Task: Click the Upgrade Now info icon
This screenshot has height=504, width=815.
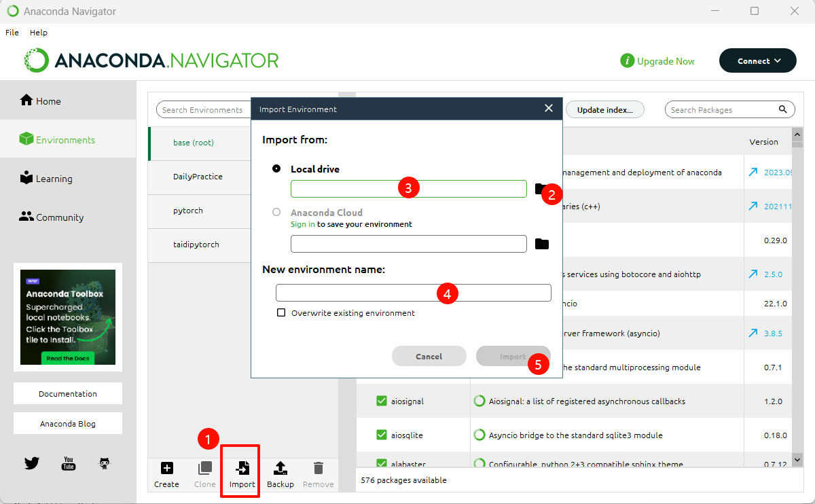Action: (x=627, y=60)
